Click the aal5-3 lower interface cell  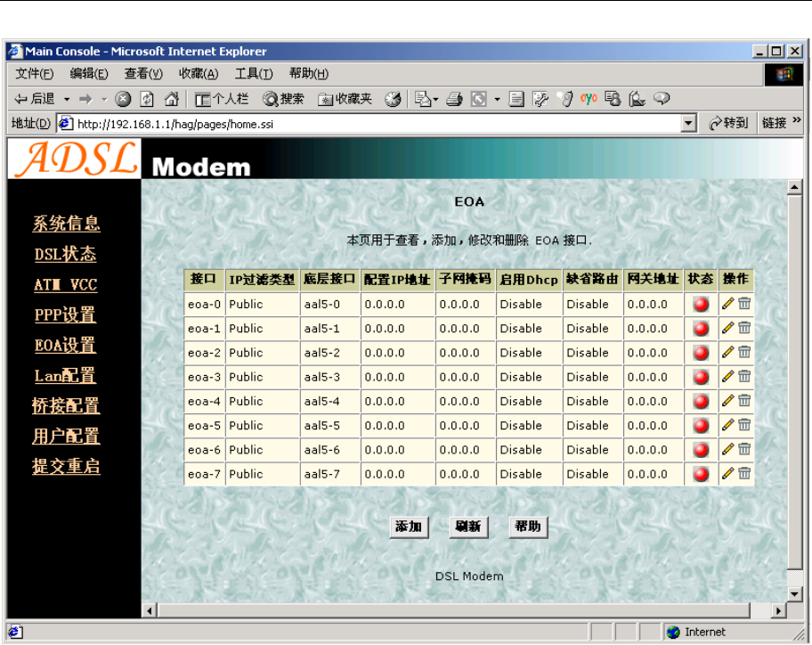click(x=329, y=377)
